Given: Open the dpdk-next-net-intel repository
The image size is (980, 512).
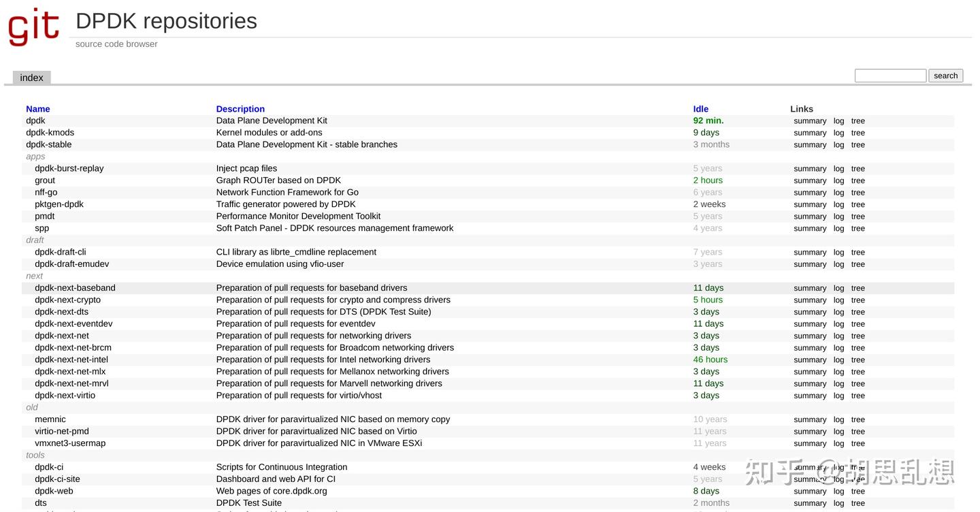Looking at the screenshot, I should [x=71, y=359].
